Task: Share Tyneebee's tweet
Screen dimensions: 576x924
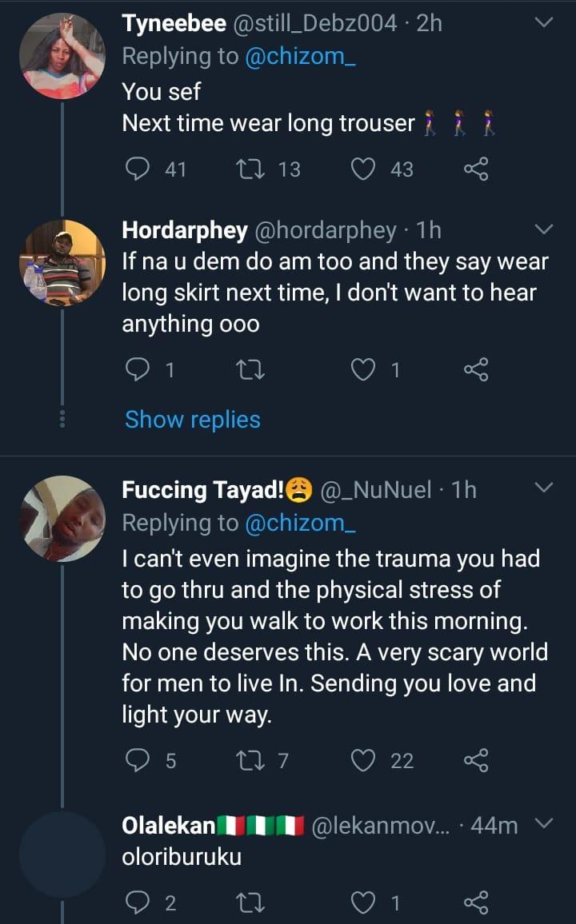Action: [475, 169]
